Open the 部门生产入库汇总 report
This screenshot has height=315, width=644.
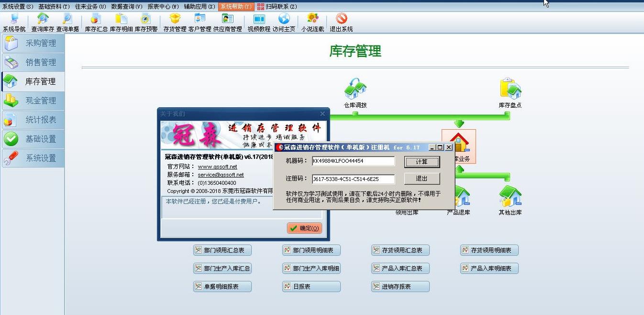[x=222, y=268]
